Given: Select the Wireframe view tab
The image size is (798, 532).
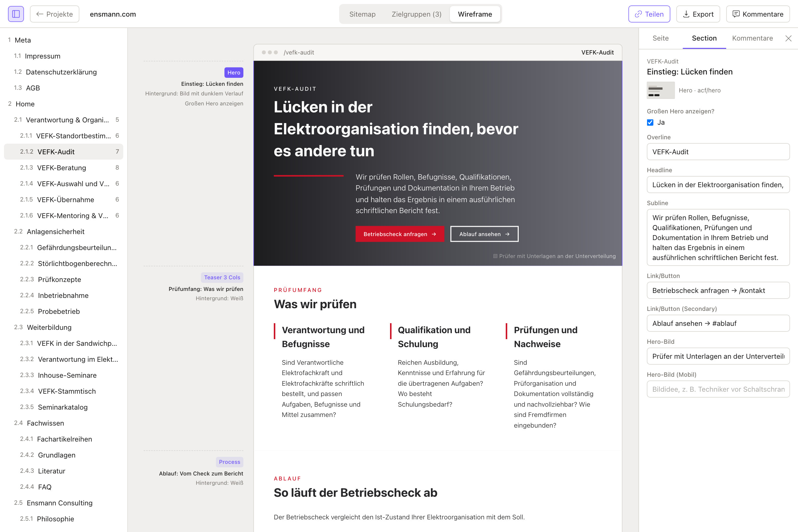Looking at the screenshot, I should 475,14.
